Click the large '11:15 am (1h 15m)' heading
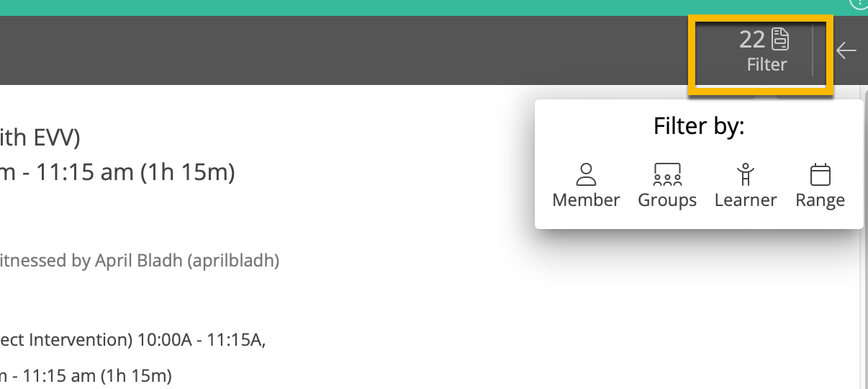The height and width of the screenshot is (389, 868). coord(119,173)
